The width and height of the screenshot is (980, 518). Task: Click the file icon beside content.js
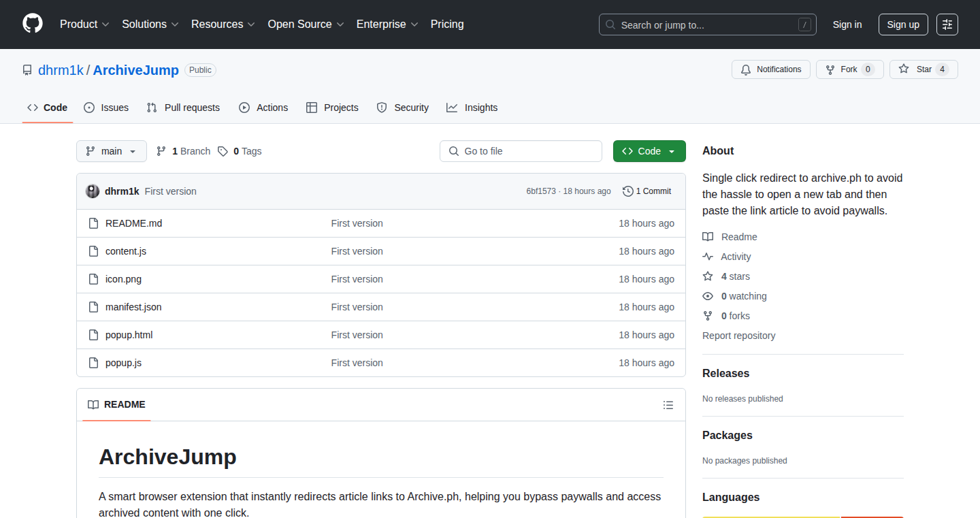click(x=94, y=251)
